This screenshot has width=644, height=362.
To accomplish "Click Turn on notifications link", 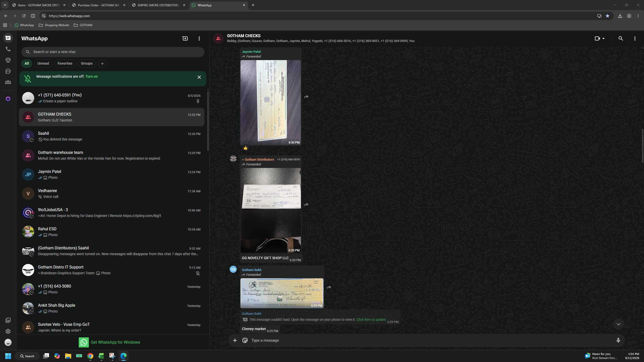I will (x=92, y=76).
